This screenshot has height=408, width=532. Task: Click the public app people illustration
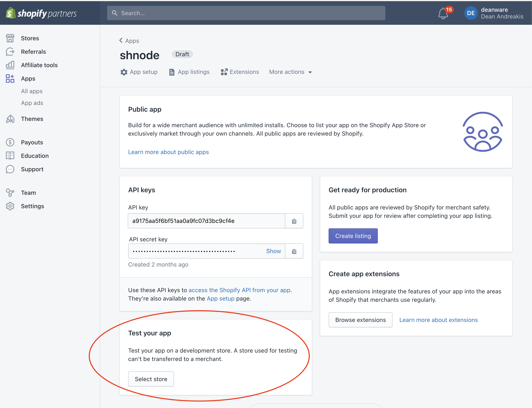click(483, 132)
